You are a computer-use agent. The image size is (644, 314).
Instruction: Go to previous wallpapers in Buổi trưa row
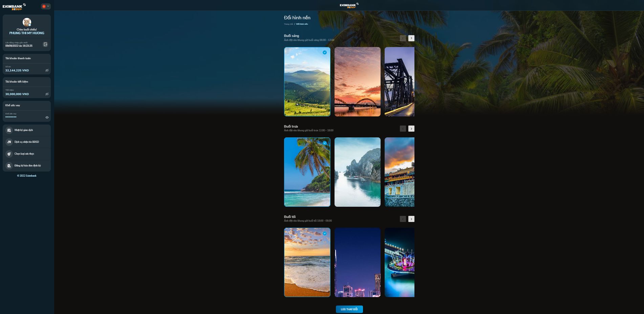tap(403, 129)
